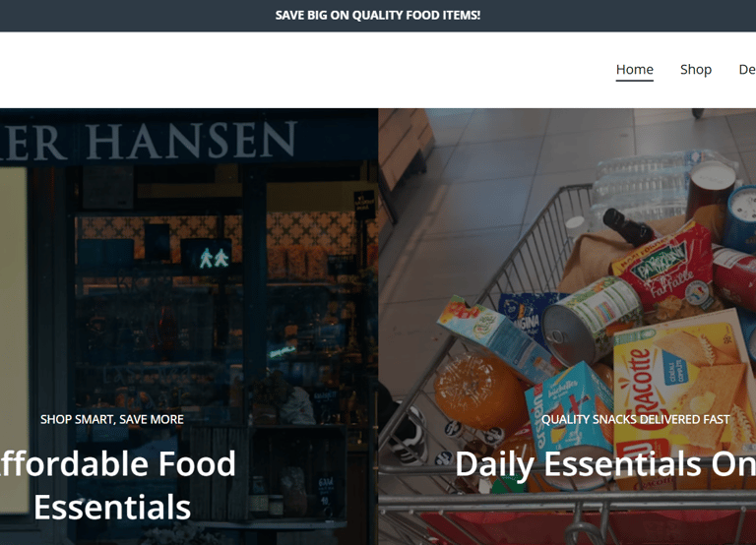Select the partially visible 'De' menu item
The image size is (756, 545).
747,70
